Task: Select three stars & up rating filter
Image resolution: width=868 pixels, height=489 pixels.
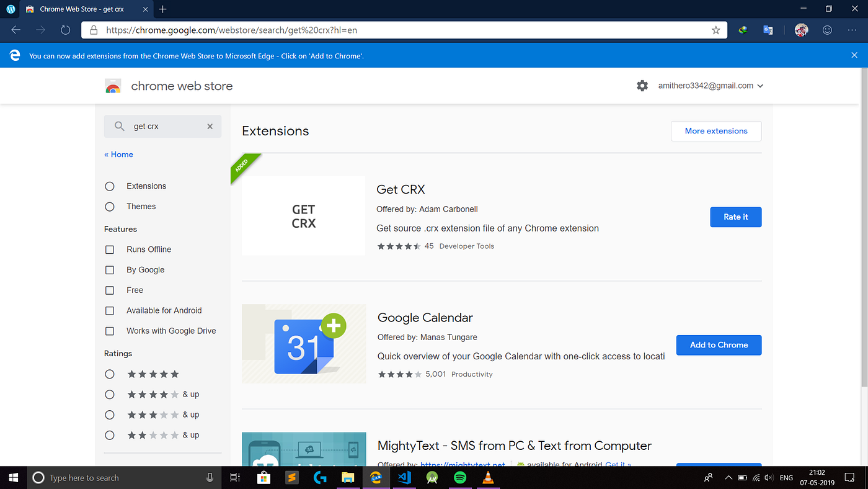Action: click(110, 415)
